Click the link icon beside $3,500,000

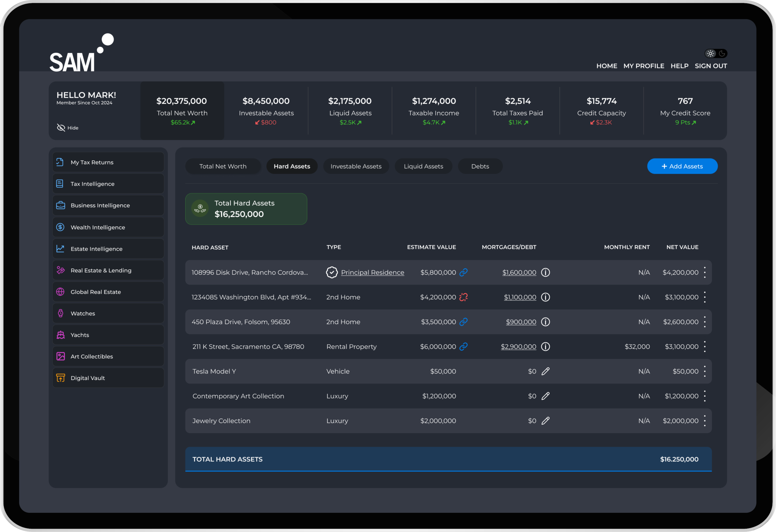(x=463, y=322)
